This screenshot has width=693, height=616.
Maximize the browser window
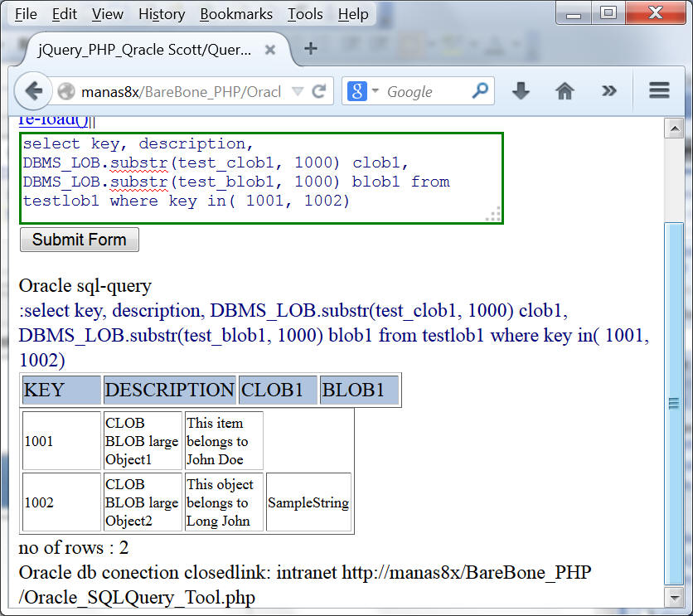(608, 13)
